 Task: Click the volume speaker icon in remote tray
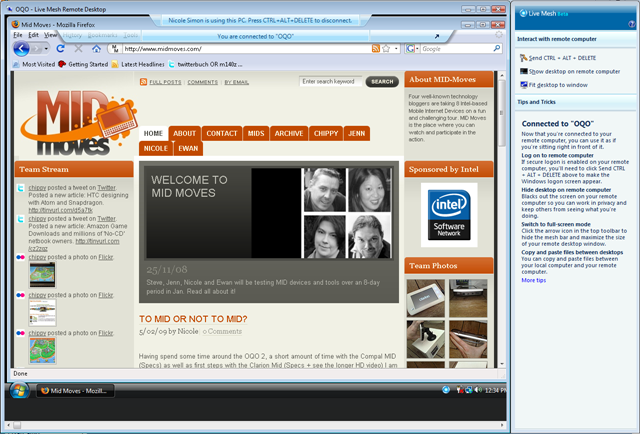point(478,390)
